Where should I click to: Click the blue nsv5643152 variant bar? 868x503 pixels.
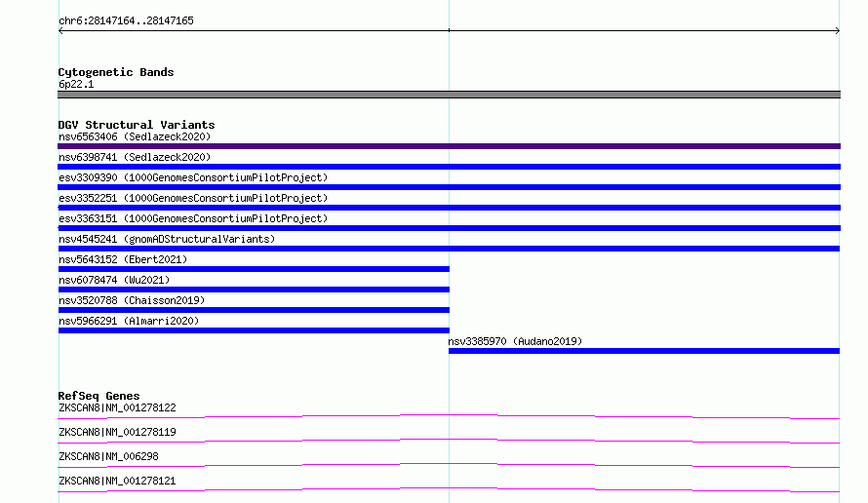coord(254,269)
